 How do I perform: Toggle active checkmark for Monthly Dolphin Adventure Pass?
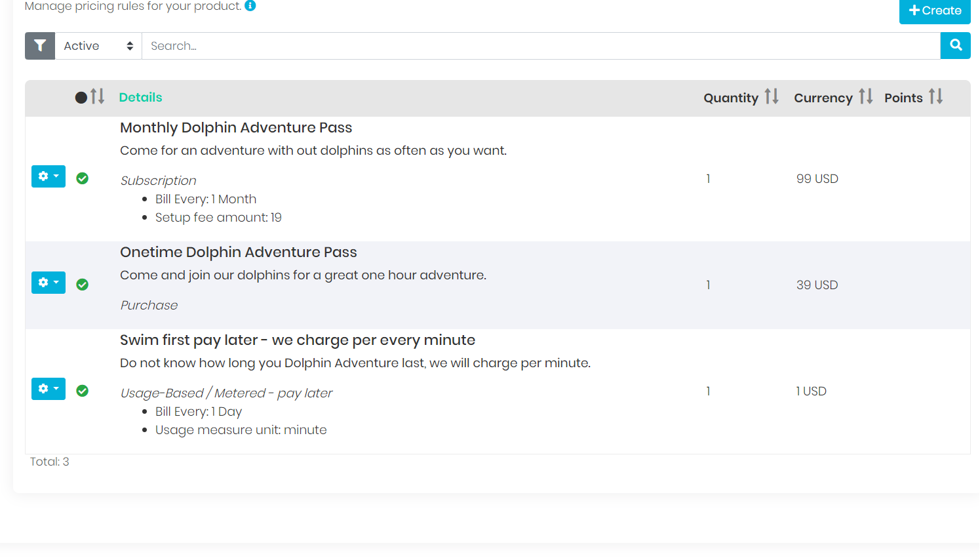(x=83, y=178)
